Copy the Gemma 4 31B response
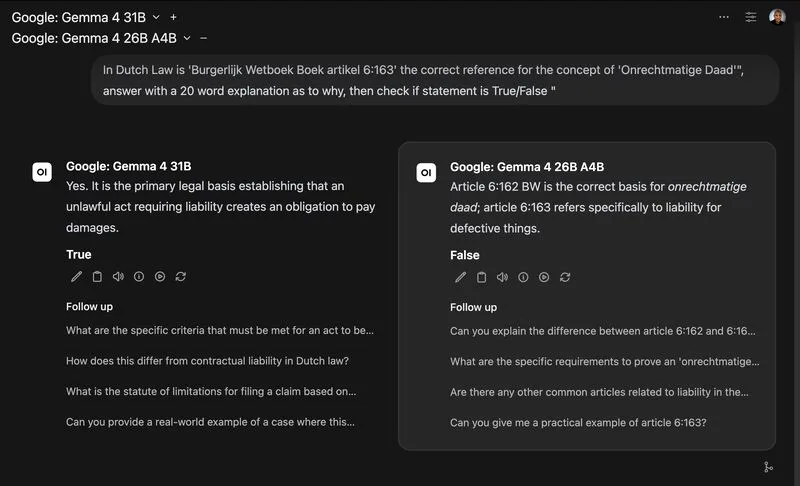 [97, 276]
